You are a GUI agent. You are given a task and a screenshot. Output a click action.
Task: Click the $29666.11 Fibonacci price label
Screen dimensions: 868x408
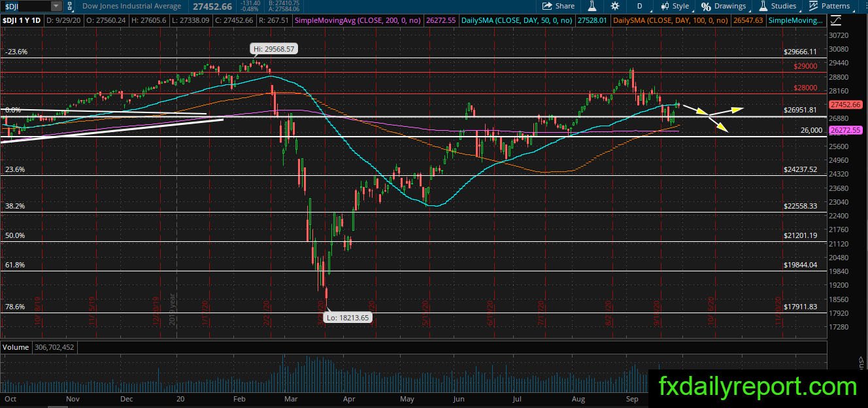pos(801,52)
